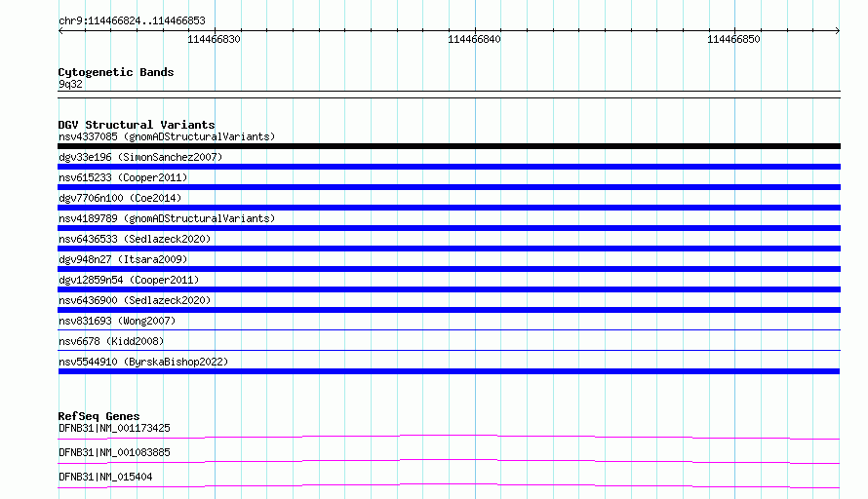Click the blue bar under nsv615233
Screen dimensions: 868x499
coord(449,187)
